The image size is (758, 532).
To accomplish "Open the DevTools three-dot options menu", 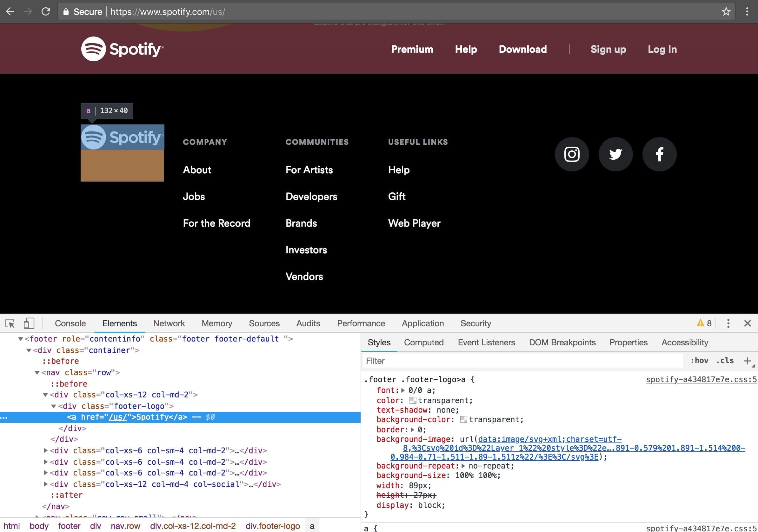I will click(728, 324).
